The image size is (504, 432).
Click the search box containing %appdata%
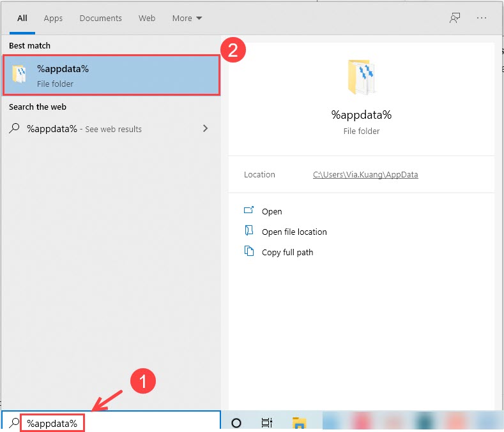(x=115, y=422)
